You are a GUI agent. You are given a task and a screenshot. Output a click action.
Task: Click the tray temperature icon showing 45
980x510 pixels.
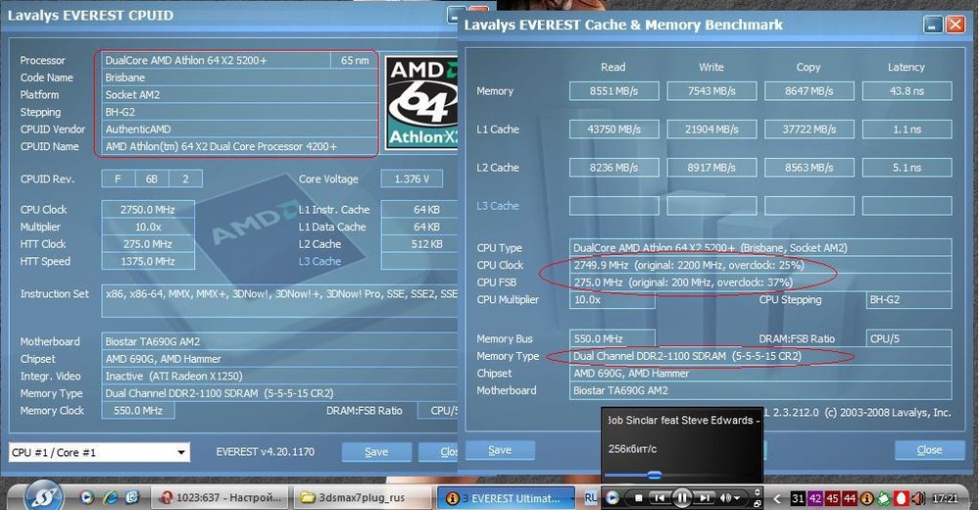tap(832, 499)
